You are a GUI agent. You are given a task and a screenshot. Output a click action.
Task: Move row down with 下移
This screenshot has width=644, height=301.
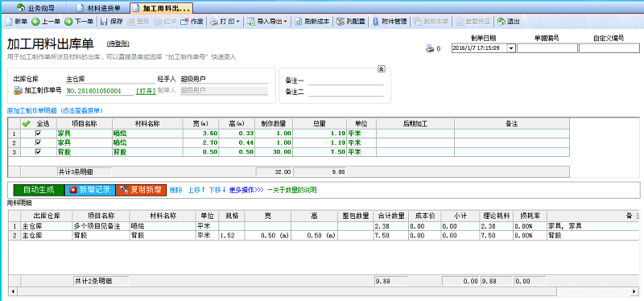217,190
